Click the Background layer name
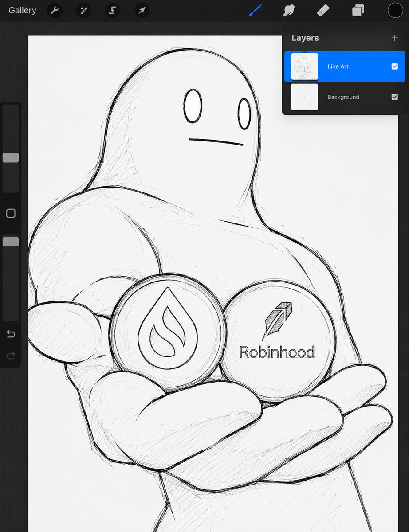Image resolution: width=409 pixels, height=532 pixels. tap(343, 97)
